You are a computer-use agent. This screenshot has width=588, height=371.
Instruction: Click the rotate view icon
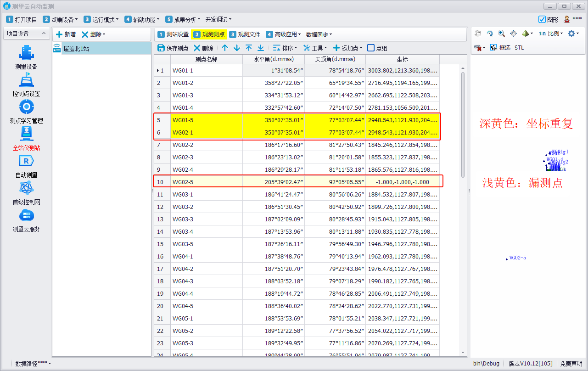[x=490, y=34]
